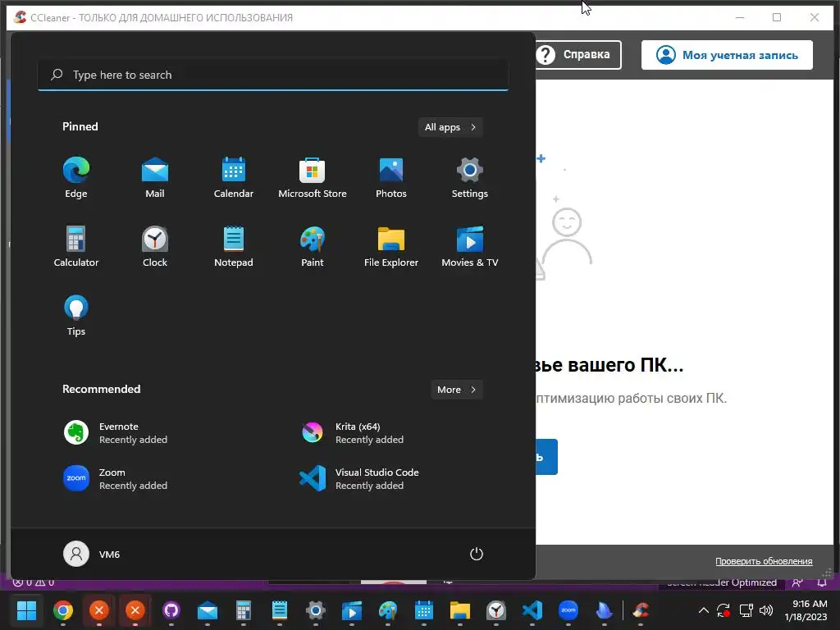This screenshot has width=840, height=630.
Task: Open the pinned Mail app in Start menu
Action: tap(155, 178)
